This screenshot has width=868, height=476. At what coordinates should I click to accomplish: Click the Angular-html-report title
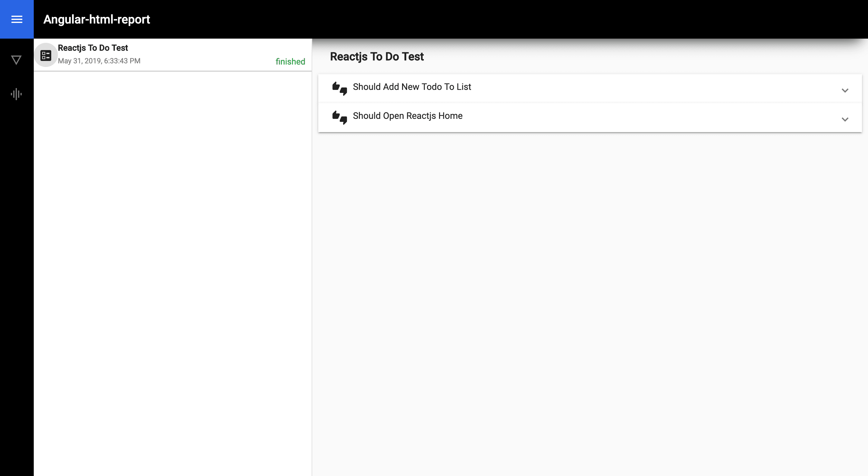pos(97,19)
